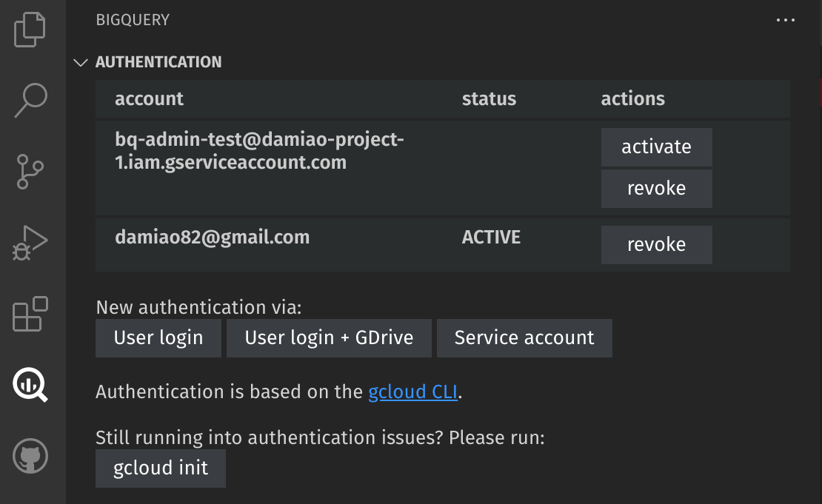This screenshot has width=822, height=504.
Task: Revoke the bq-admin-test service account
Action: click(x=656, y=189)
